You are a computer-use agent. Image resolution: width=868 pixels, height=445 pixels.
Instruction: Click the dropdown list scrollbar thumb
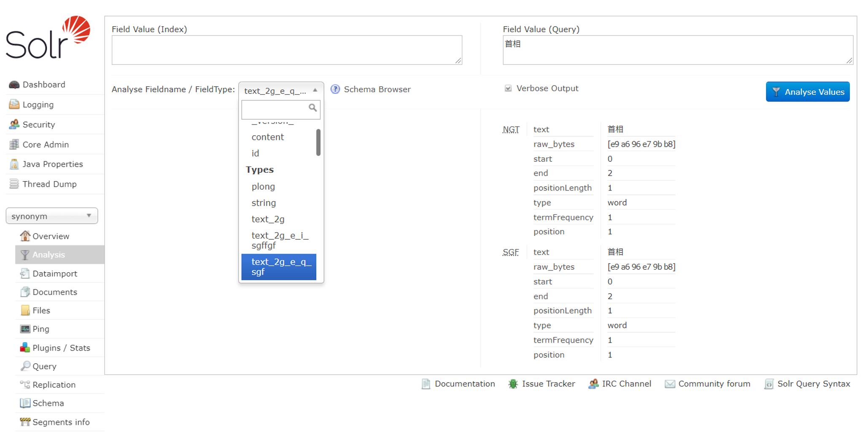(x=318, y=142)
